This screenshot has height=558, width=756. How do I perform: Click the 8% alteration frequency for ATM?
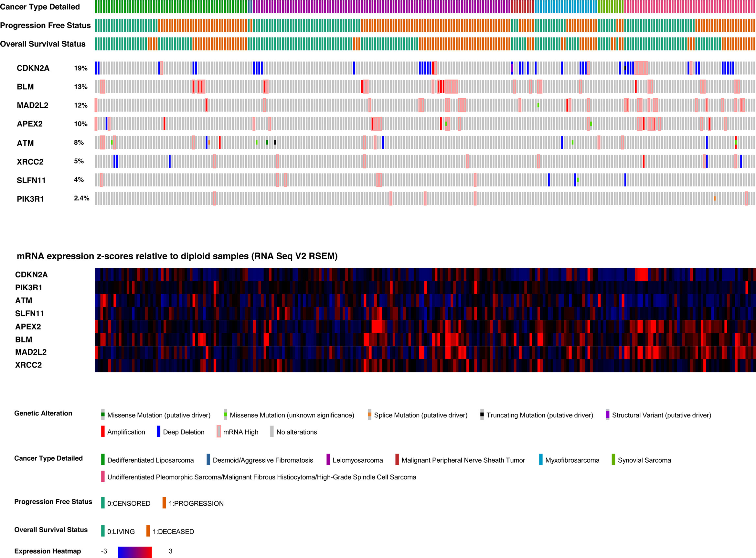[x=79, y=143]
